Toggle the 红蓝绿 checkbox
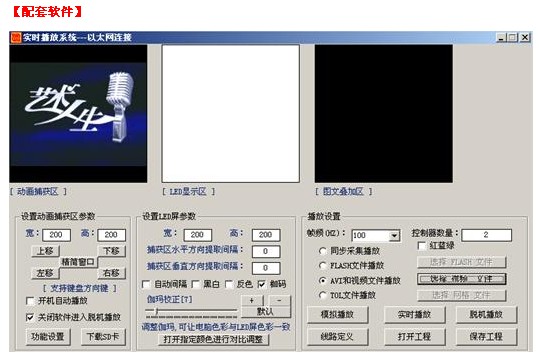539x364 pixels. (x=421, y=246)
